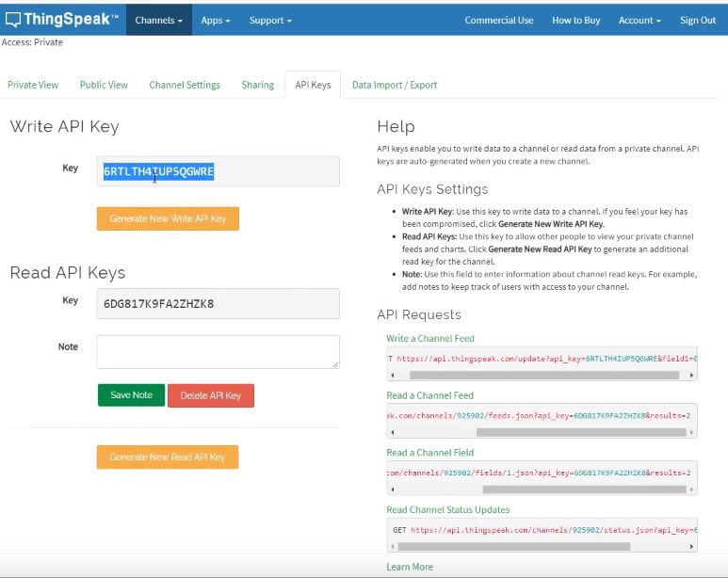Click Generate New Read API Key

168,458
